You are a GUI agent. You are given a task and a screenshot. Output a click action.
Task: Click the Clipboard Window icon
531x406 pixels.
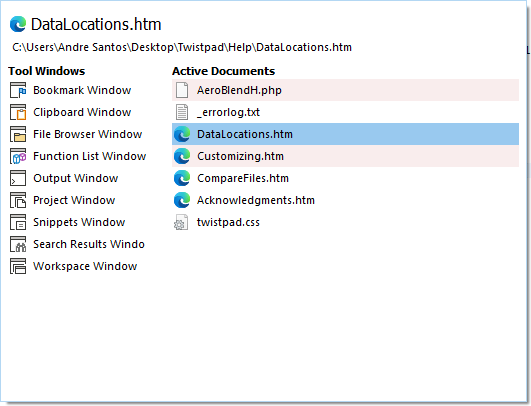(18, 112)
